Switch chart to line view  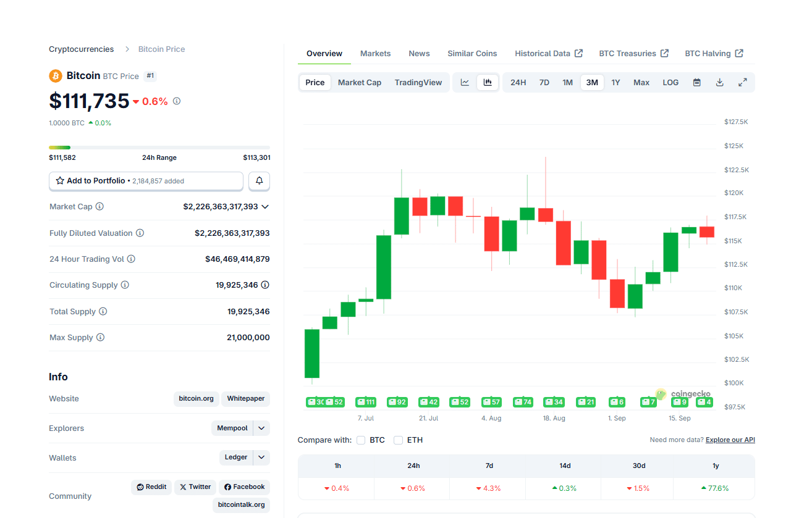tap(465, 82)
